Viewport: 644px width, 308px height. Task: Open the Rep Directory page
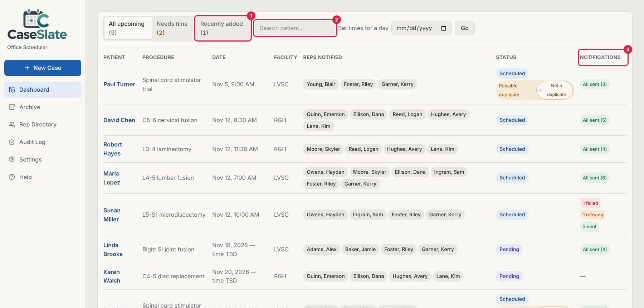(x=43, y=124)
